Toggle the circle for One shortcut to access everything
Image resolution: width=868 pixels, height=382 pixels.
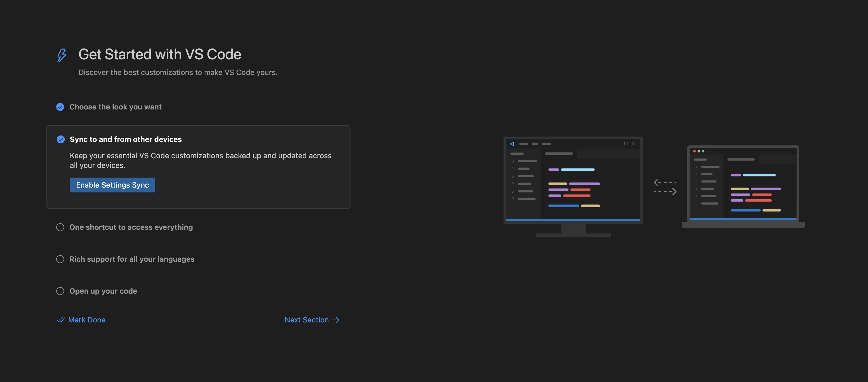60,227
